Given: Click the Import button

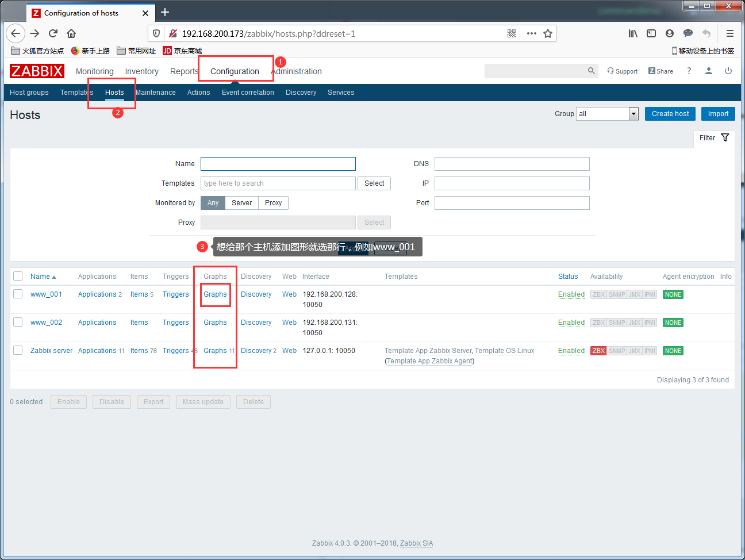Looking at the screenshot, I should point(718,114).
